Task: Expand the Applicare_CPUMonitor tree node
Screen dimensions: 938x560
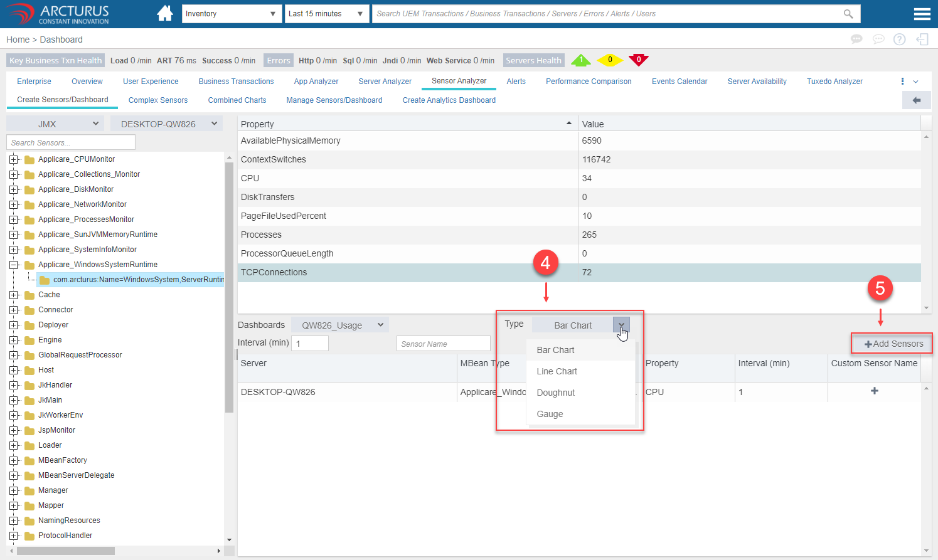Action: (x=13, y=159)
